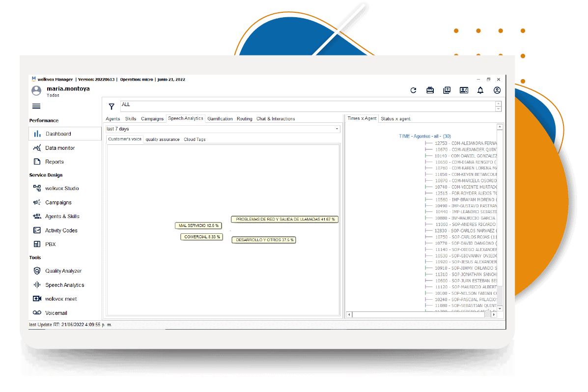Image resolution: width=588 pixels, height=392 pixels.
Task: Select agent 11310 - SOP-JONATHAN SANCHEZ row
Action: click(465, 275)
